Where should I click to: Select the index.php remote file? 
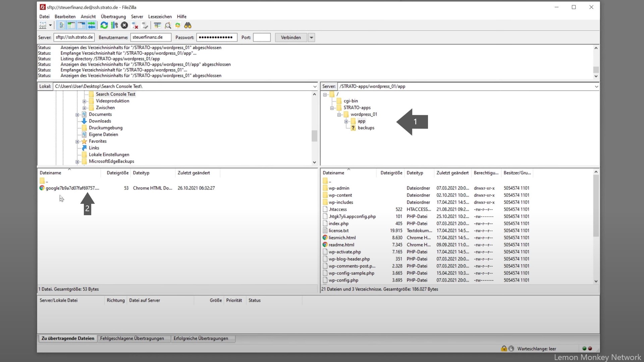click(338, 224)
